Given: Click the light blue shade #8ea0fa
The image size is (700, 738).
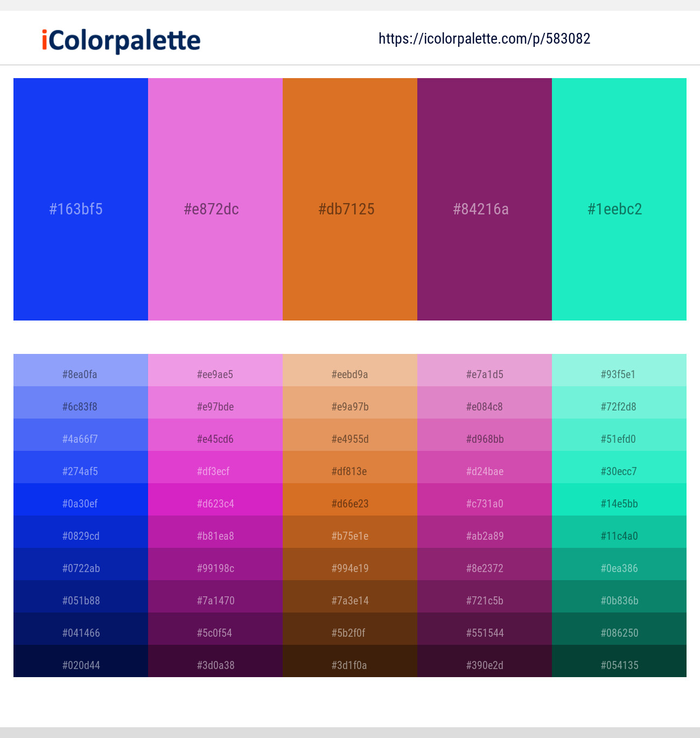Looking at the screenshot, I should click(x=81, y=374).
